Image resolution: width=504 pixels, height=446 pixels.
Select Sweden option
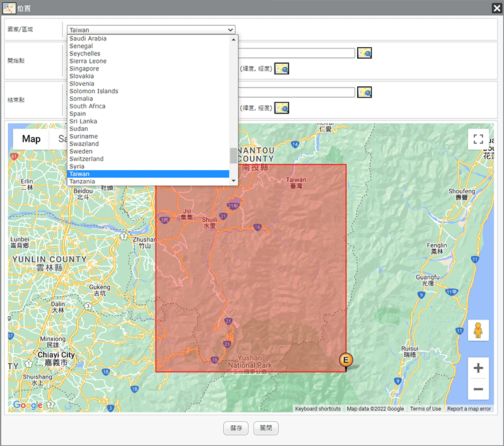[149, 151]
